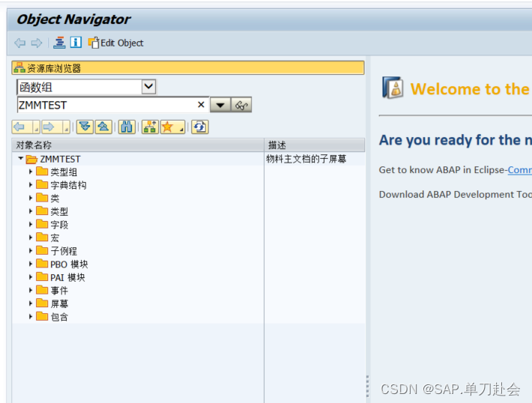The image size is (532, 403).
Task: Click the collapse all nodes icon
Action: click(x=103, y=127)
